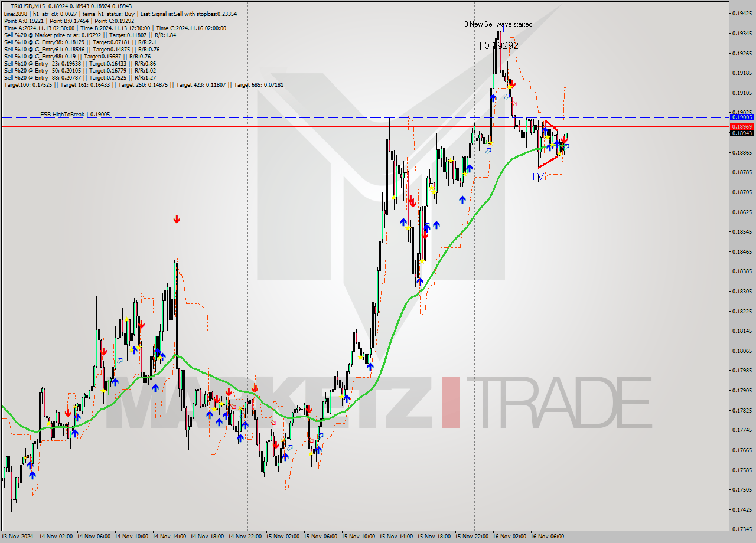The height and width of the screenshot is (543, 756).
Task: Click the 0.18865 price axis label
Action: (742, 152)
